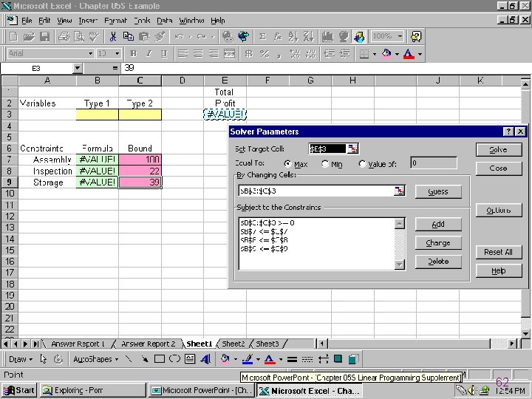532x399 pixels.
Task: Click the Sort Ascending icon
Action: pyautogui.click(x=293, y=36)
